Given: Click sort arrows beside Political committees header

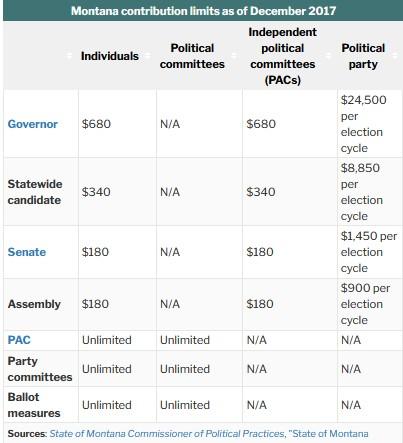Looking at the screenshot, I should (234, 56).
